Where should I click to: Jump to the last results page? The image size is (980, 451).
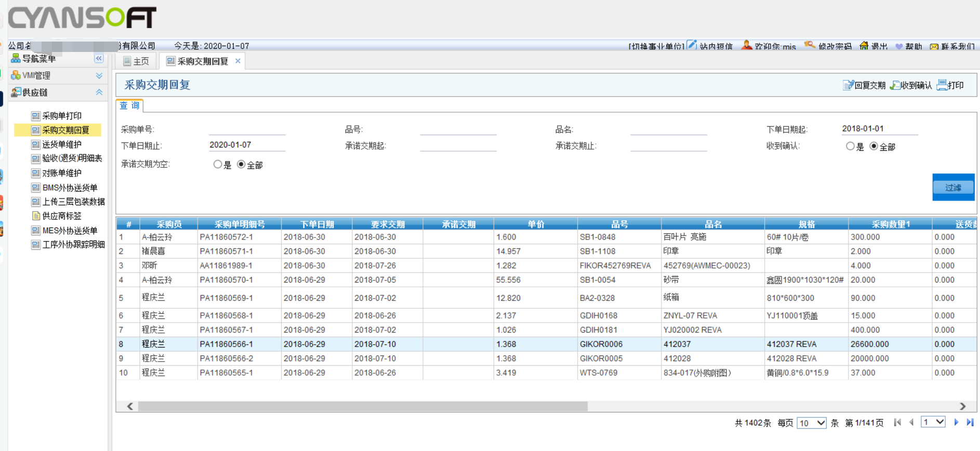970,422
